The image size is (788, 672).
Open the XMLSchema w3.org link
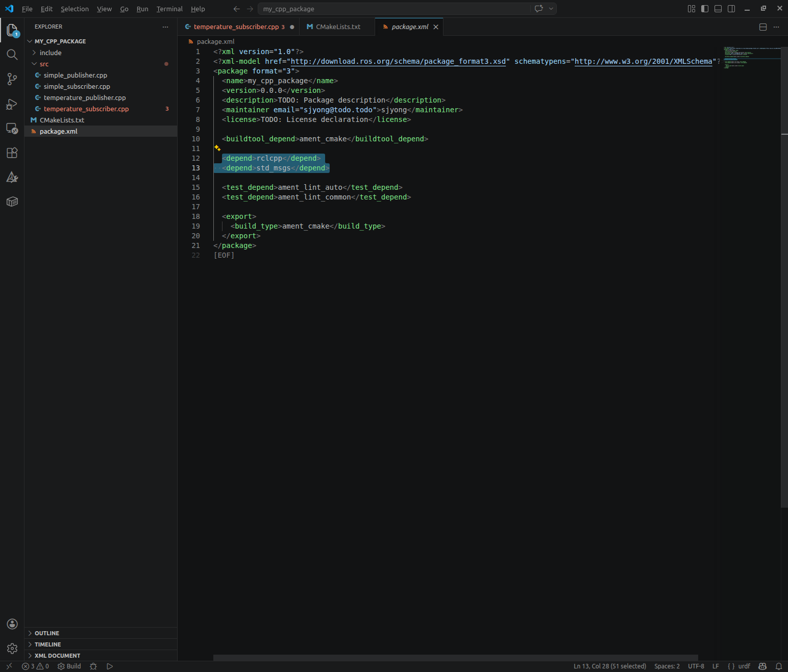pyautogui.click(x=644, y=61)
